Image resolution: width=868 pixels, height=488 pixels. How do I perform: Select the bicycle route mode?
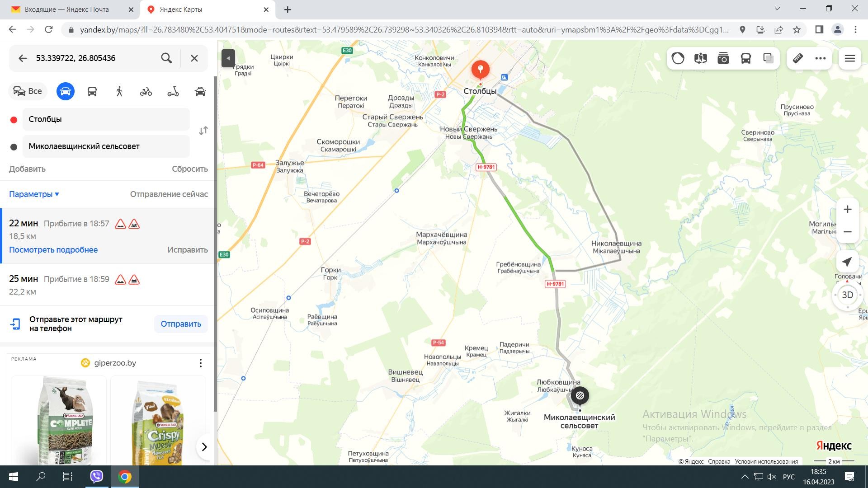pos(146,91)
